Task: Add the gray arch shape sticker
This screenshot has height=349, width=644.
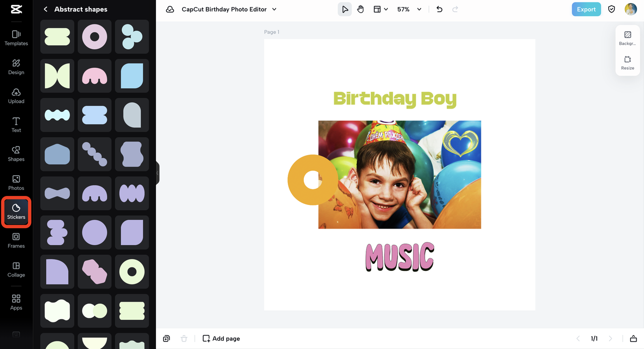Action: pyautogui.click(x=132, y=115)
